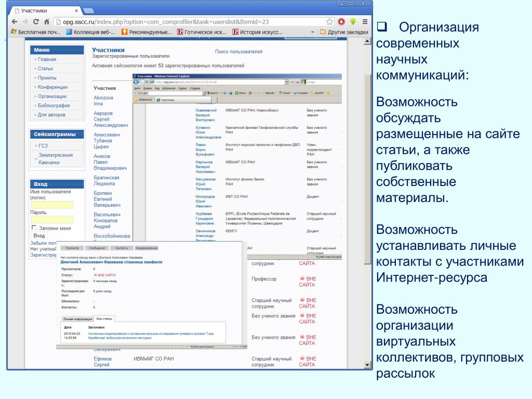532x399 pixels.
Task: Bookmark this page with the star icon
Action: (329, 22)
